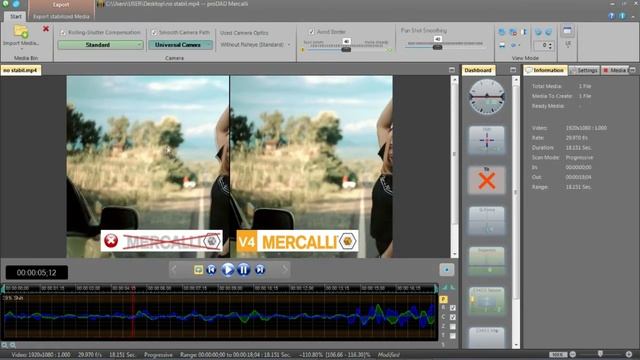This screenshot has width=640, height=360.
Task: Uncheck the R graph checkbox
Action: (x=453, y=308)
